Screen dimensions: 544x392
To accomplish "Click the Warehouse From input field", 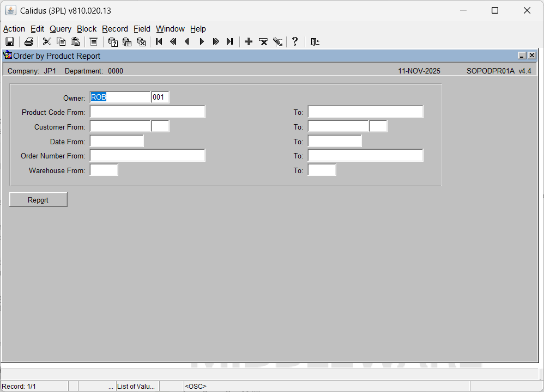I will click(104, 170).
